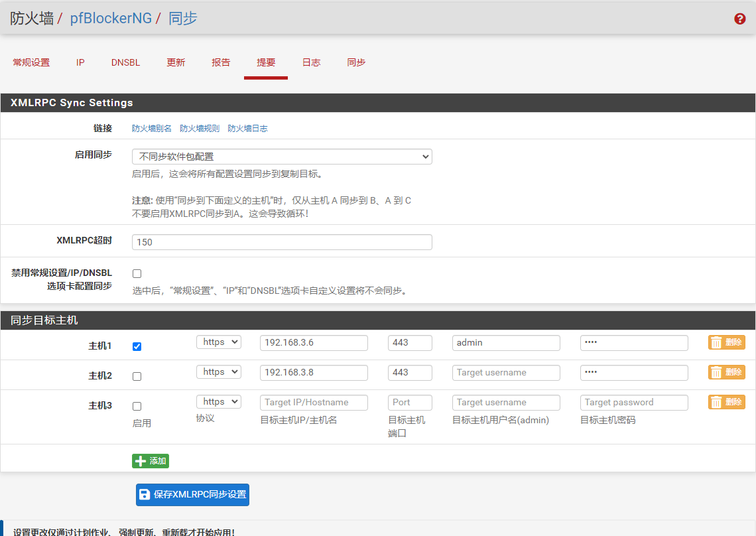Open the 启用同步 dropdown
The height and width of the screenshot is (536, 756).
coord(282,157)
